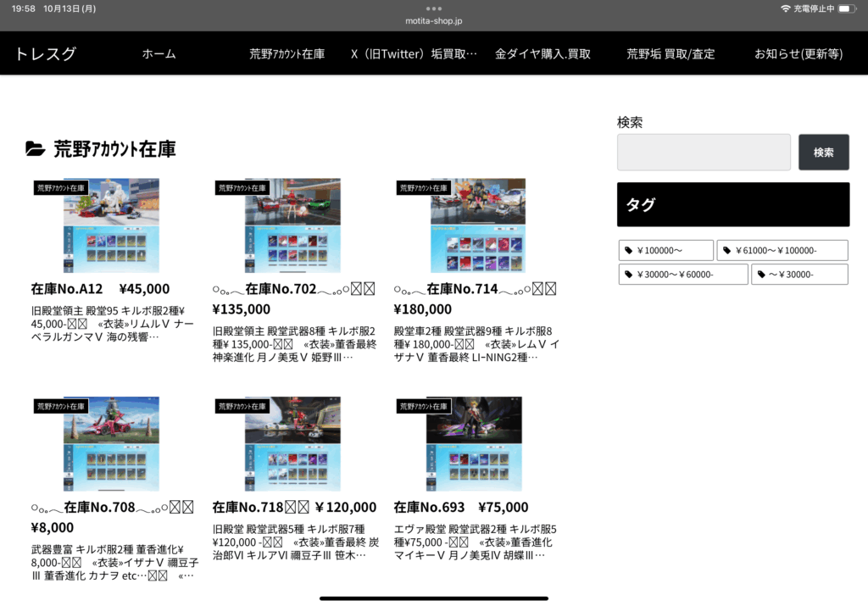Click the search text input field
The image size is (868, 606).
(704, 153)
